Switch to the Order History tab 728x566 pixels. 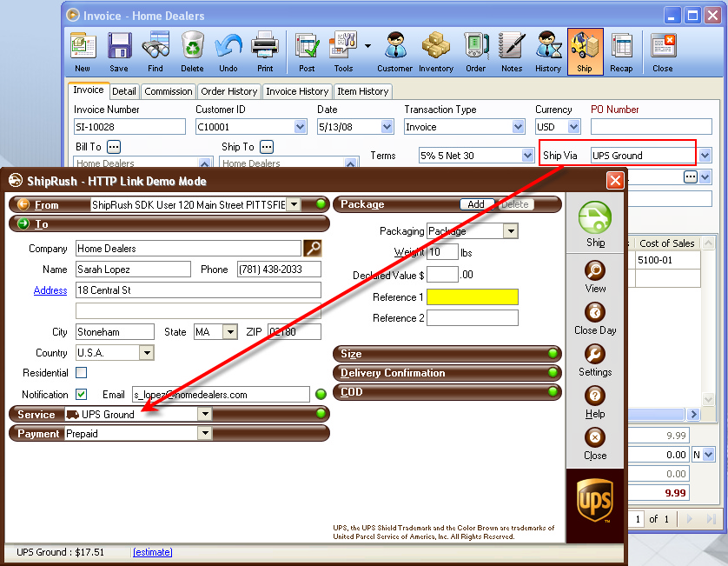[228, 91]
